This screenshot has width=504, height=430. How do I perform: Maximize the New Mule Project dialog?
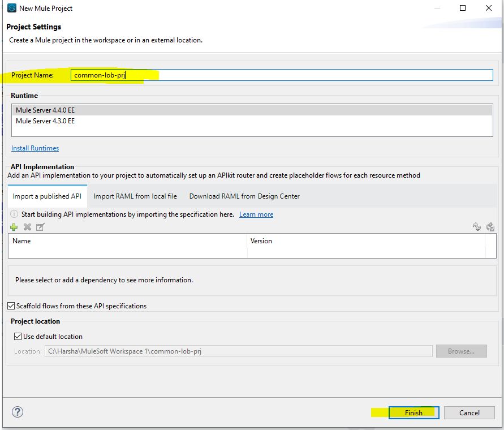(x=463, y=8)
